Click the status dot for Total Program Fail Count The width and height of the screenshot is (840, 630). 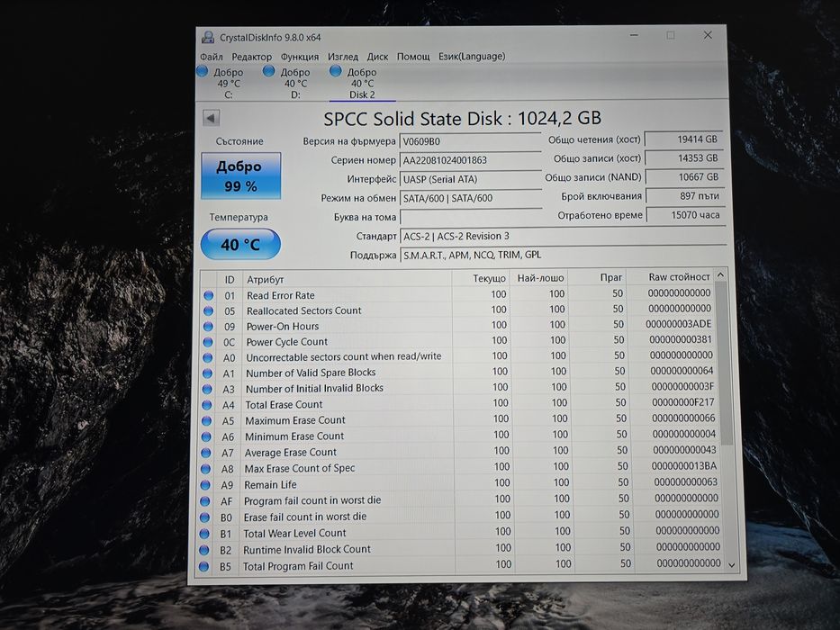[x=203, y=566]
